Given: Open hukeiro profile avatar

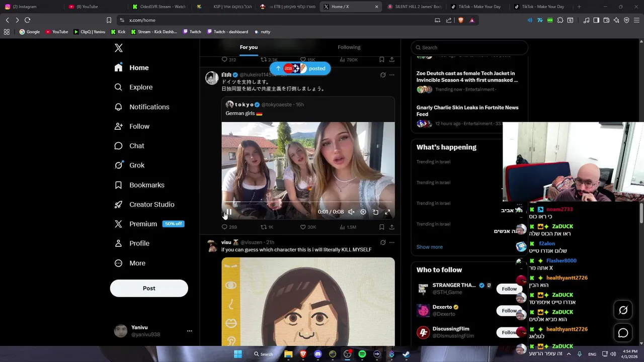Looking at the screenshot, I should point(212,78).
